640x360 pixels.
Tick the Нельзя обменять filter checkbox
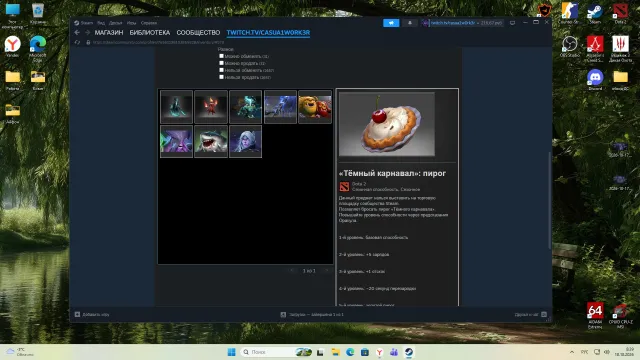click(221, 70)
